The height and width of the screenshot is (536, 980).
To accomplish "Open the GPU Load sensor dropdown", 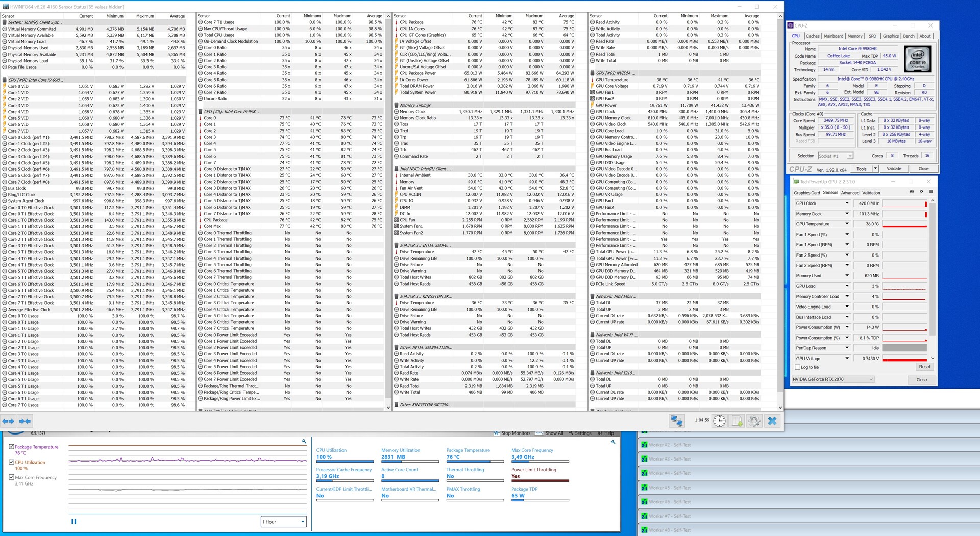I will [847, 286].
